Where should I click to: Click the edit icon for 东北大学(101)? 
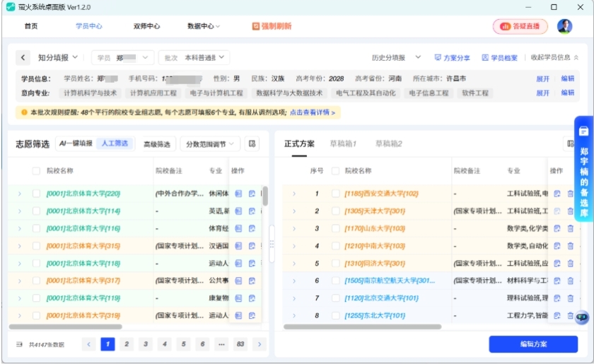click(x=557, y=315)
